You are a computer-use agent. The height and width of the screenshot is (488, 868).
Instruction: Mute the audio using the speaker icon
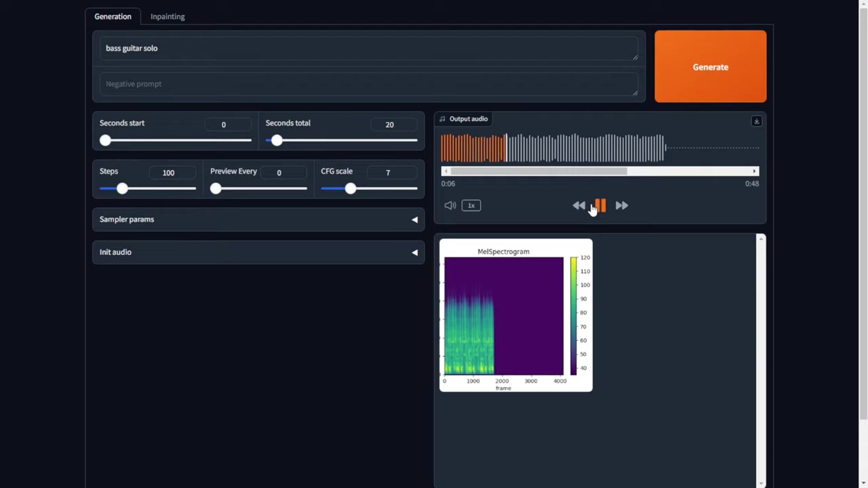pyautogui.click(x=450, y=205)
